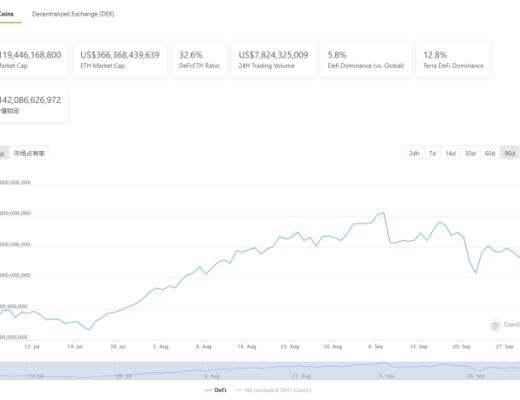The image size is (520, 400).
Task: Click the ETH Market Cap card
Action: click(120, 59)
